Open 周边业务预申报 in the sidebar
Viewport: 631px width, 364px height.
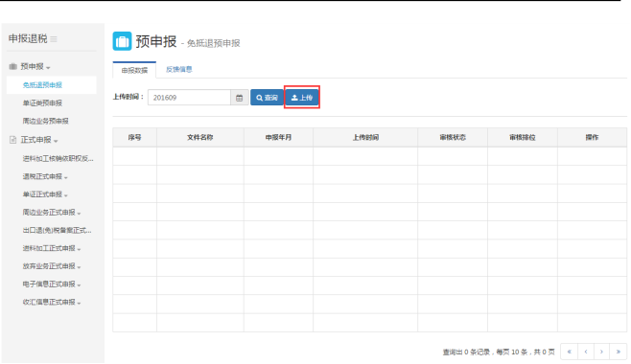(x=45, y=121)
